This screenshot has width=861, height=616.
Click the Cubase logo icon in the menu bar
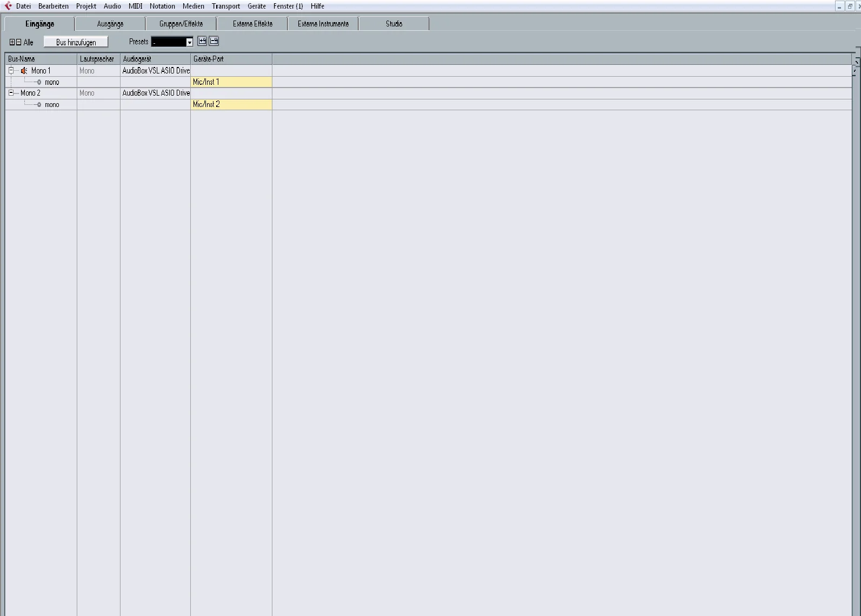[8, 6]
